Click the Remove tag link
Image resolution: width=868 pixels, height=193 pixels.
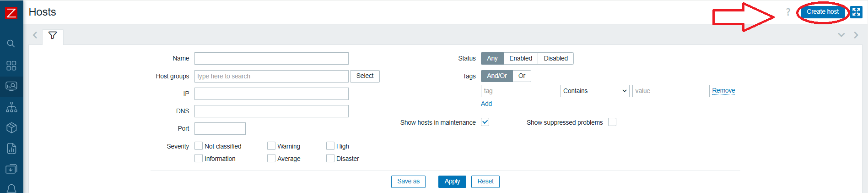click(x=723, y=91)
